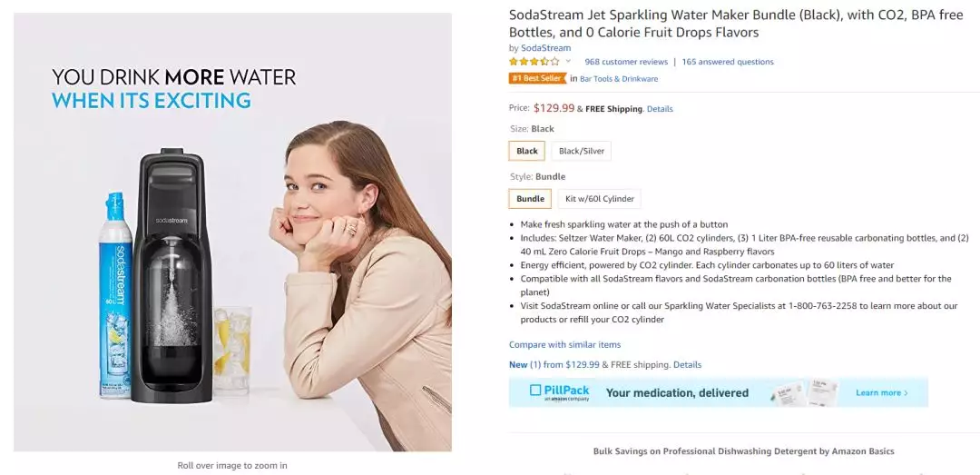The image size is (980, 475).
Task: Select the Bundle style option
Action: pos(530,199)
